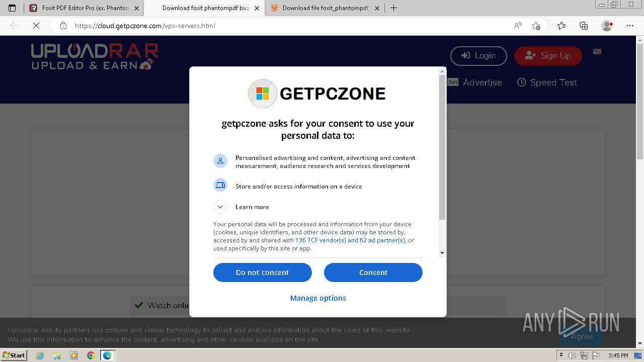Viewport: 644px width, 362px height.
Task: Launch Chrome from the taskbar
Action: coord(91,355)
